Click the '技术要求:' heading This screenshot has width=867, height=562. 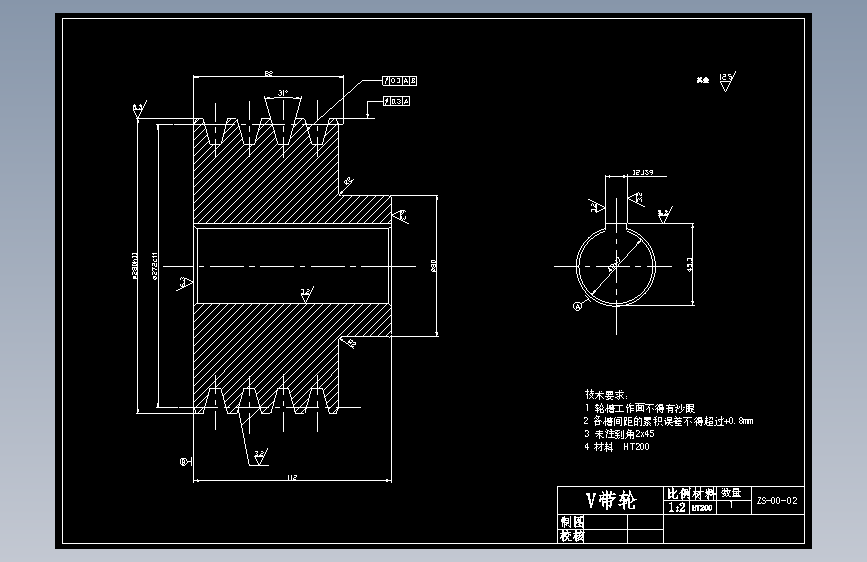(606, 394)
